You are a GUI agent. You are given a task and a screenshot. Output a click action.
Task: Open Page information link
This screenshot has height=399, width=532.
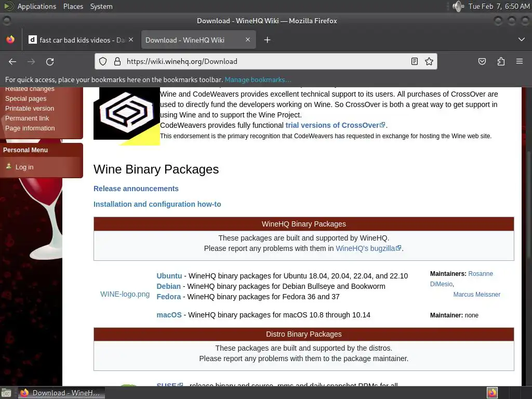tap(30, 128)
